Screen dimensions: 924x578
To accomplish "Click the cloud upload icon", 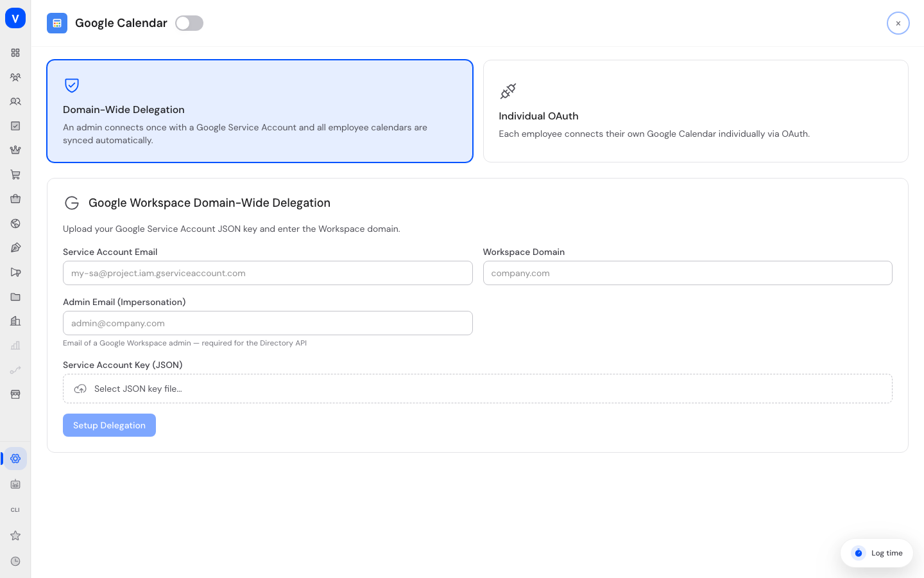I will coord(80,389).
